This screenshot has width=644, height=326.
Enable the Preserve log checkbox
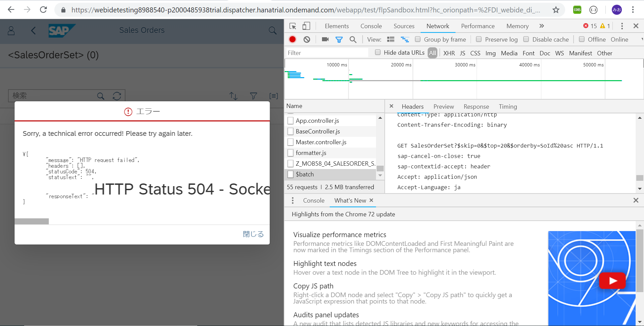[x=479, y=39]
